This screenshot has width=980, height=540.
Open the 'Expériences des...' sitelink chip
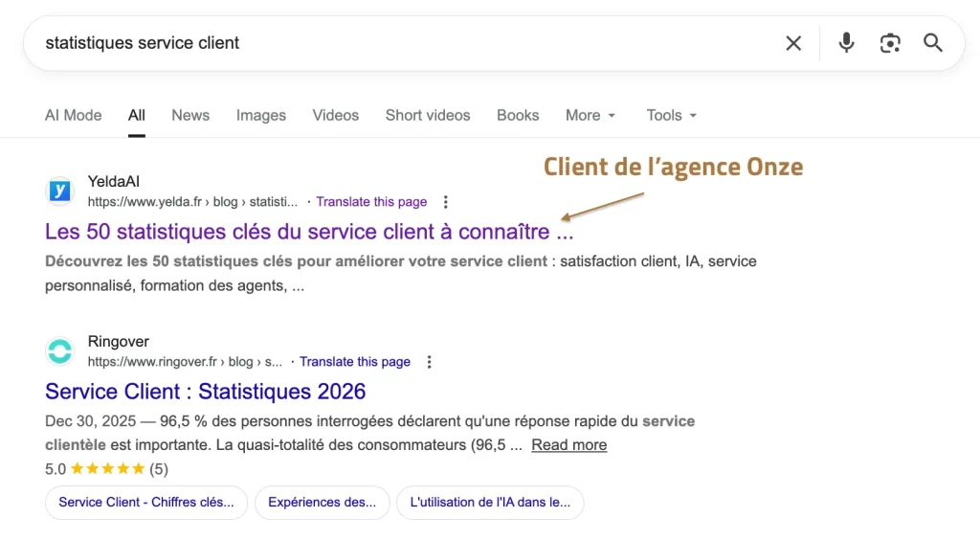tap(322, 503)
